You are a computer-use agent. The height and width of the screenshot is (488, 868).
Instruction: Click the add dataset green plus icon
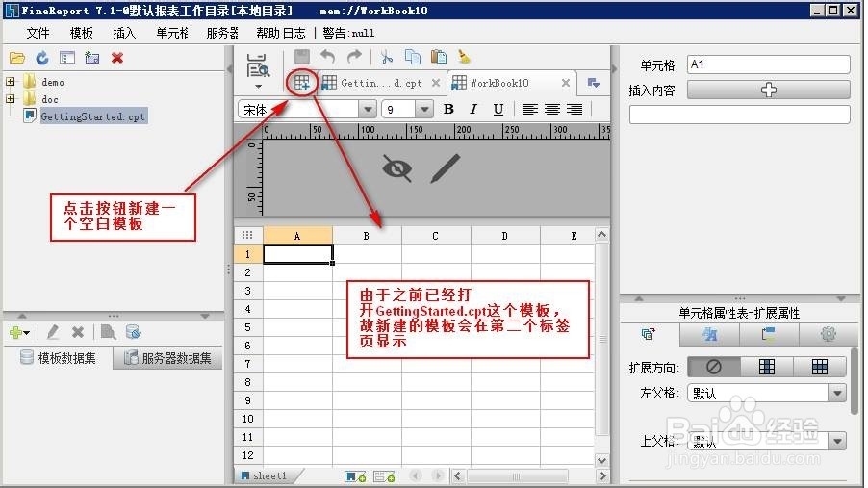(16, 332)
